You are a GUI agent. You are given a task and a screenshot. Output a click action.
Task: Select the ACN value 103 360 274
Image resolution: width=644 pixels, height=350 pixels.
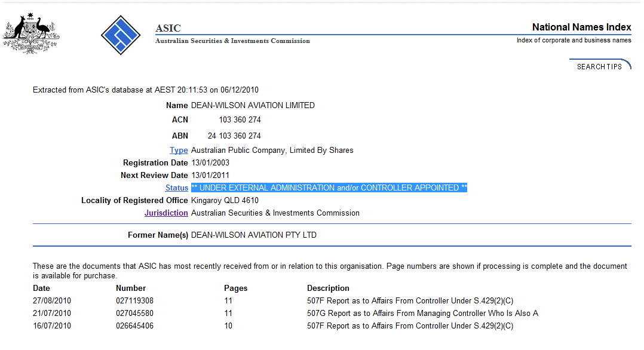click(x=240, y=120)
